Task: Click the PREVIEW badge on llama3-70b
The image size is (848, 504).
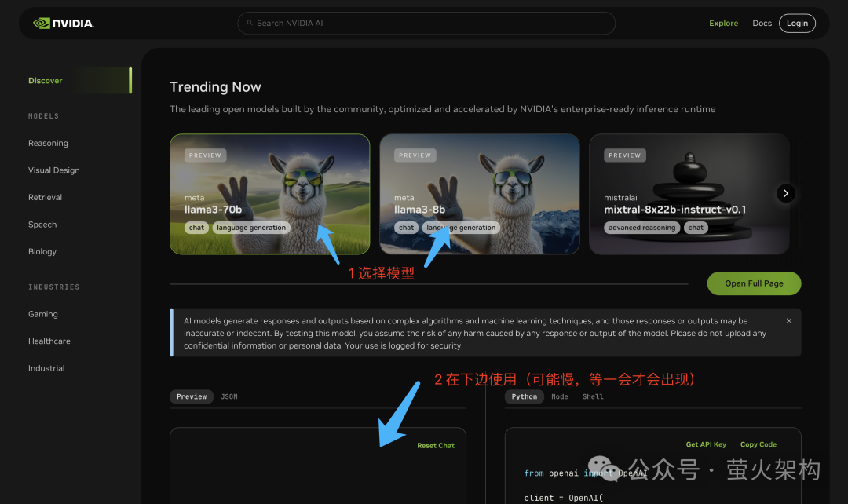Action: click(x=205, y=155)
